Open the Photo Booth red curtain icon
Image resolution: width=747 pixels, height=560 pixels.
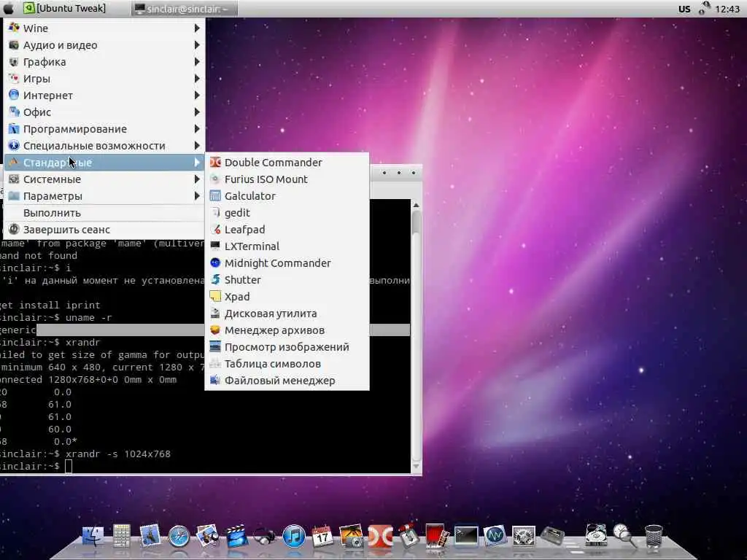coord(436,537)
